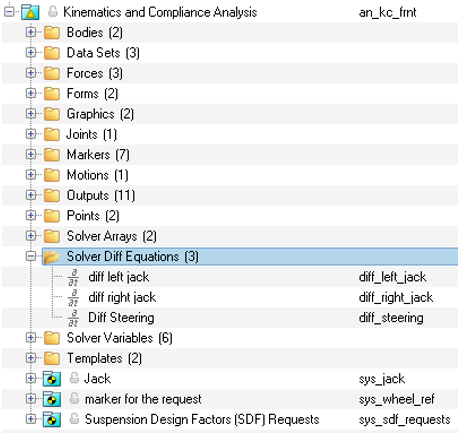
Task: Expand the Bodies folder
Action: point(31,32)
